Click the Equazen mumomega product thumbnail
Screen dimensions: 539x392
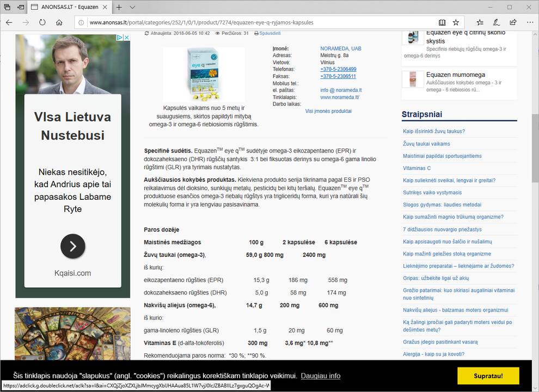pyautogui.click(x=413, y=79)
